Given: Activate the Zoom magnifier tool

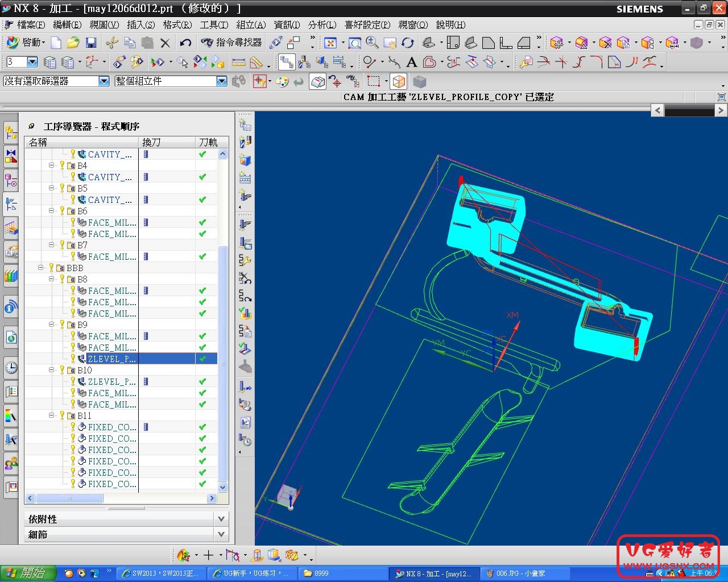Looking at the screenshot, I should pyautogui.click(x=373, y=43).
